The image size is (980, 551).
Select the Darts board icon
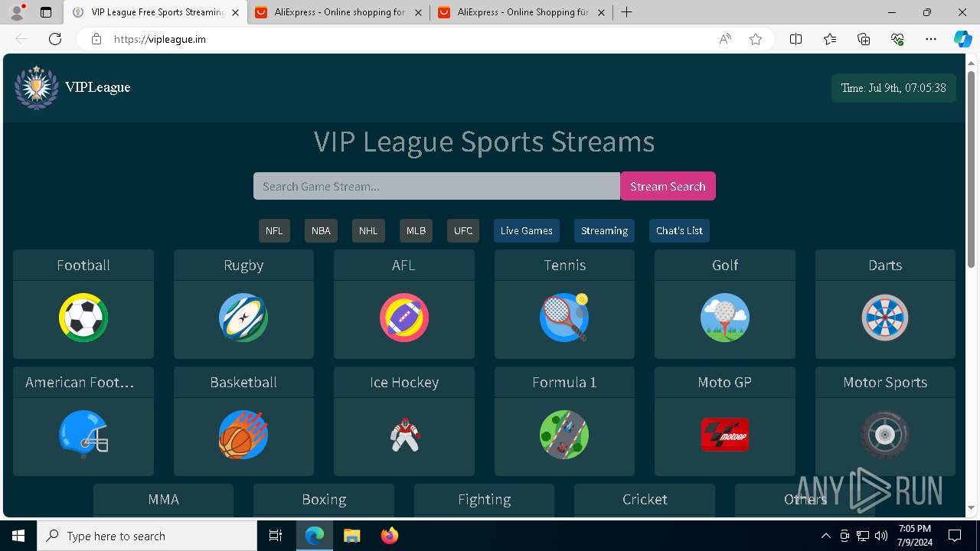click(885, 318)
